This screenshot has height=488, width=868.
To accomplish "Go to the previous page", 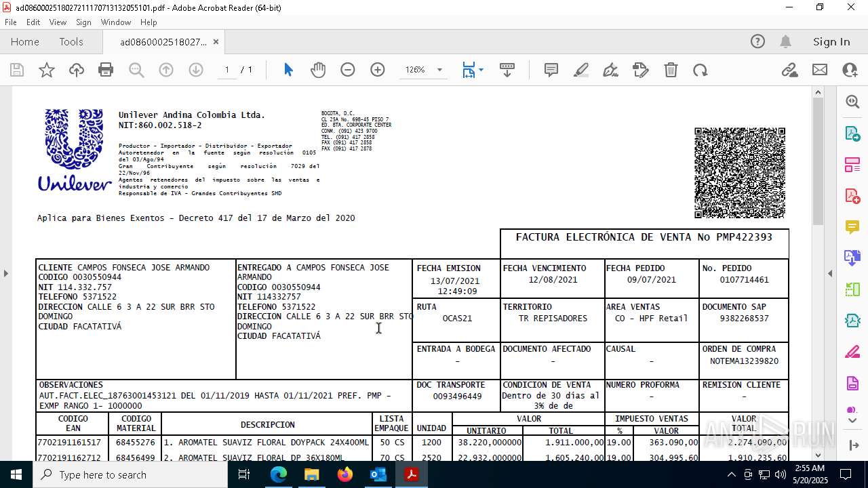I will 166,70.
